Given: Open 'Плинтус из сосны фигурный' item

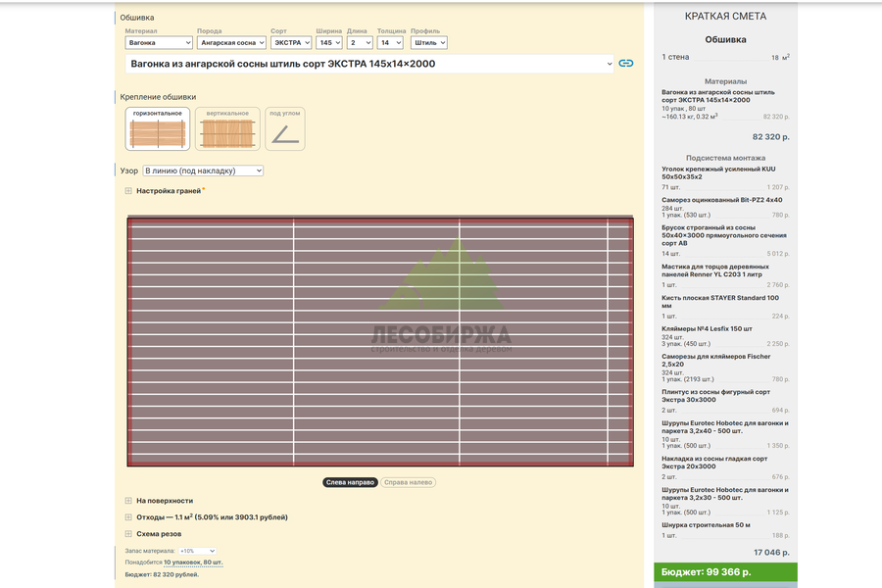Looking at the screenshot, I should 715,396.
